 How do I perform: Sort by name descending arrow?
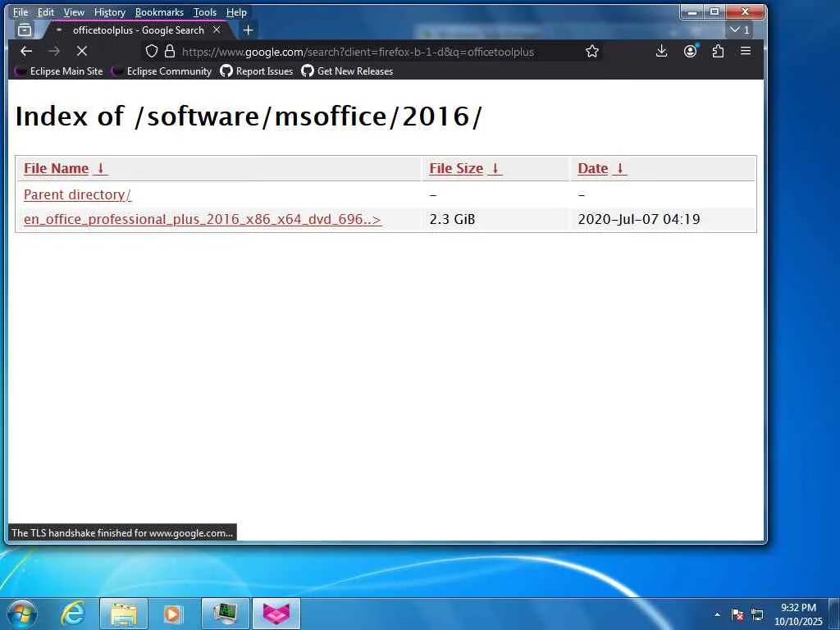point(100,168)
